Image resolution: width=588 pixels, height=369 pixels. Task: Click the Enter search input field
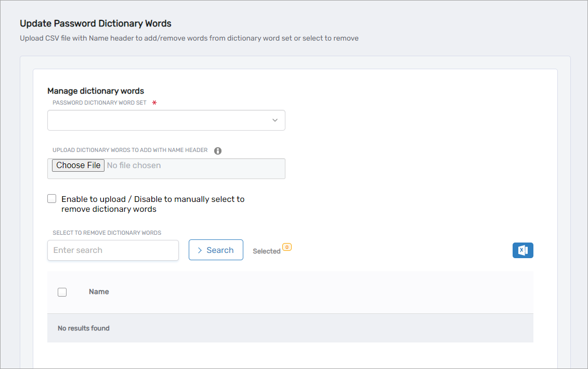(x=113, y=250)
